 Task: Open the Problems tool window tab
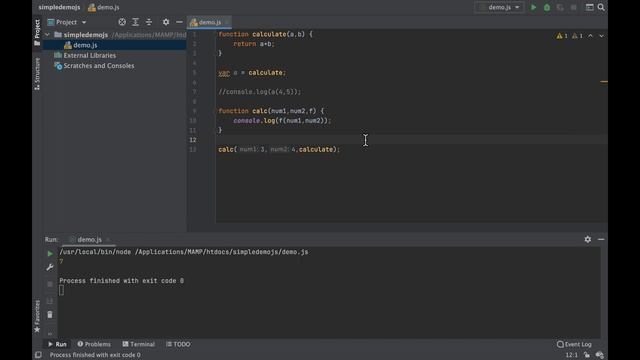(94, 344)
